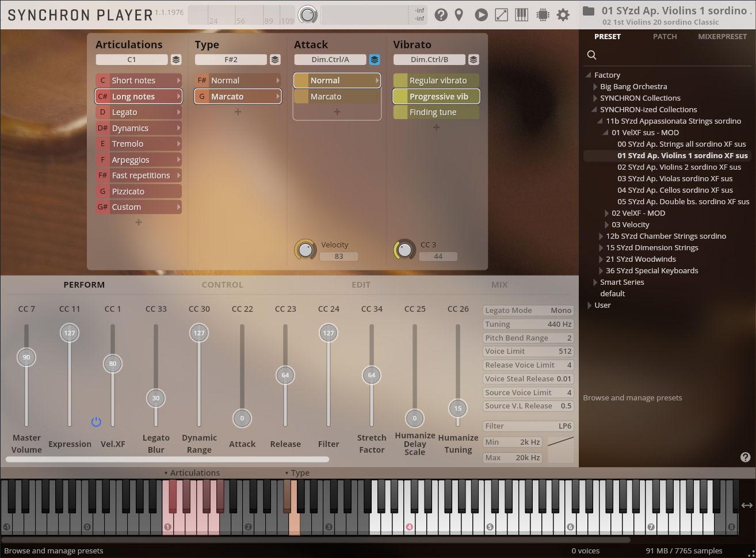This screenshot has height=558, width=756.
Task: Click layers icon next to Articulations C1
Action: [176, 60]
